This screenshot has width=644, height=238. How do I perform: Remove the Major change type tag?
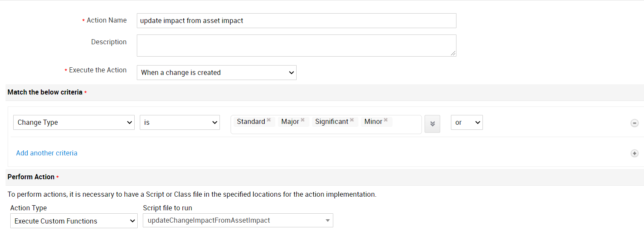pos(303,120)
